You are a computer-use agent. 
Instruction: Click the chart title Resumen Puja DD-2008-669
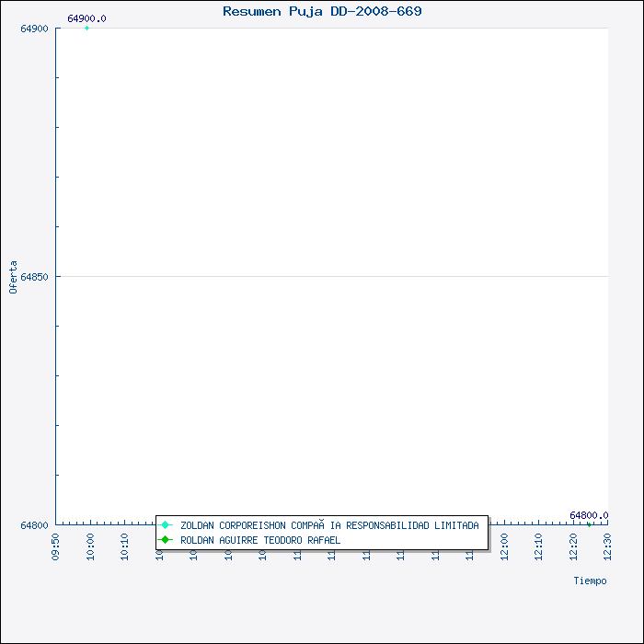coord(322,11)
